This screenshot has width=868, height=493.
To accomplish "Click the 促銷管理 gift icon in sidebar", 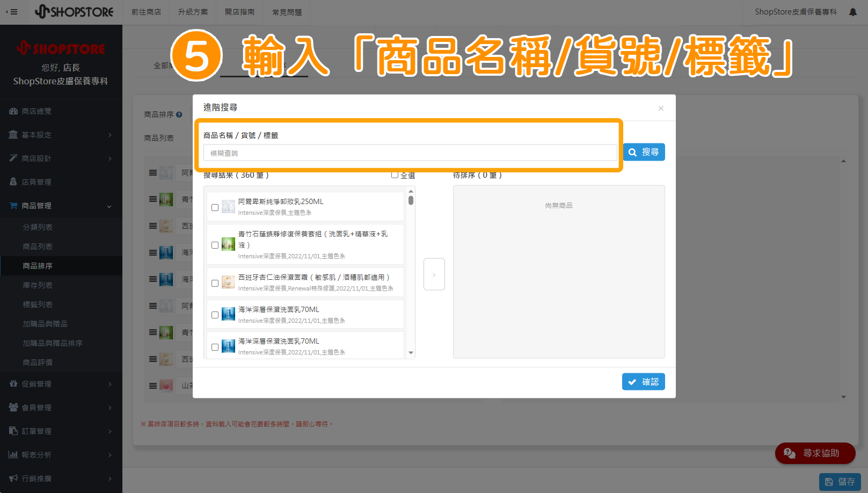I will (x=13, y=383).
